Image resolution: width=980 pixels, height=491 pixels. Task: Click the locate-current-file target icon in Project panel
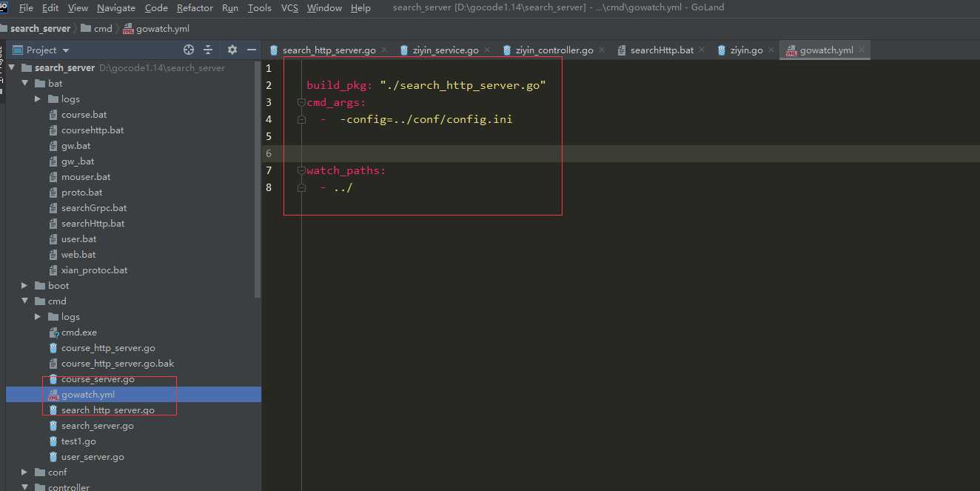tap(189, 50)
